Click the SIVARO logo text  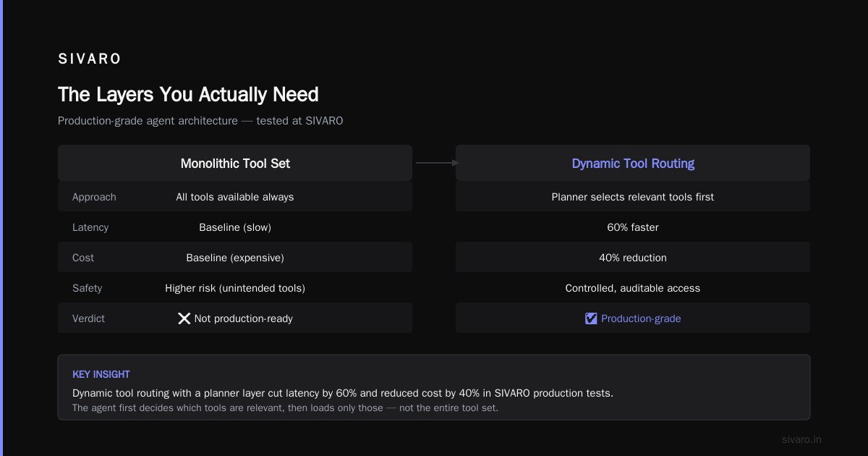point(90,59)
